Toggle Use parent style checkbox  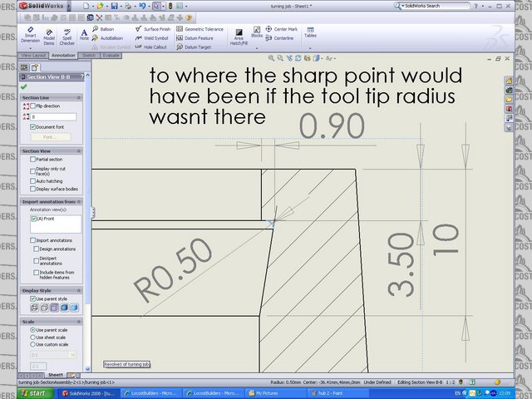(x=33, y=299)
